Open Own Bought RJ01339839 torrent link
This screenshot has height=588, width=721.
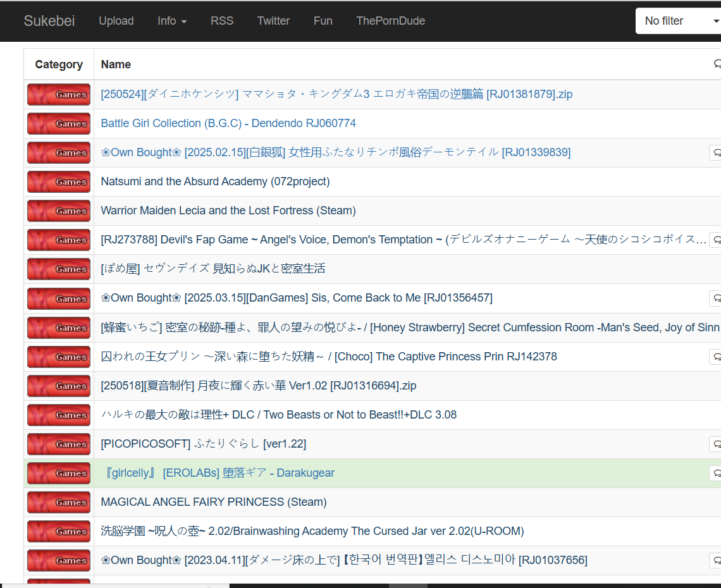pyautogui.click(x=336, y=152)
